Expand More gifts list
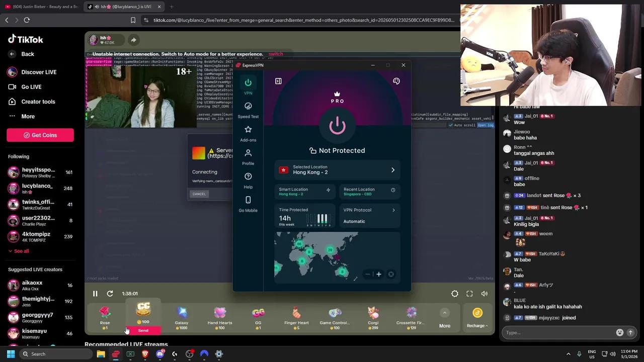The image size is (644, 362). coord(445,319)
